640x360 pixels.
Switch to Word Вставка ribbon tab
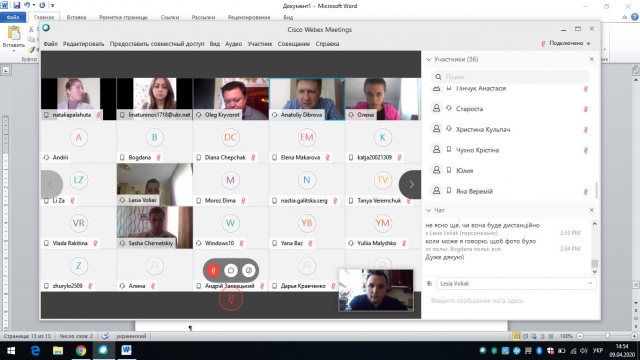(x=76, y=17)
